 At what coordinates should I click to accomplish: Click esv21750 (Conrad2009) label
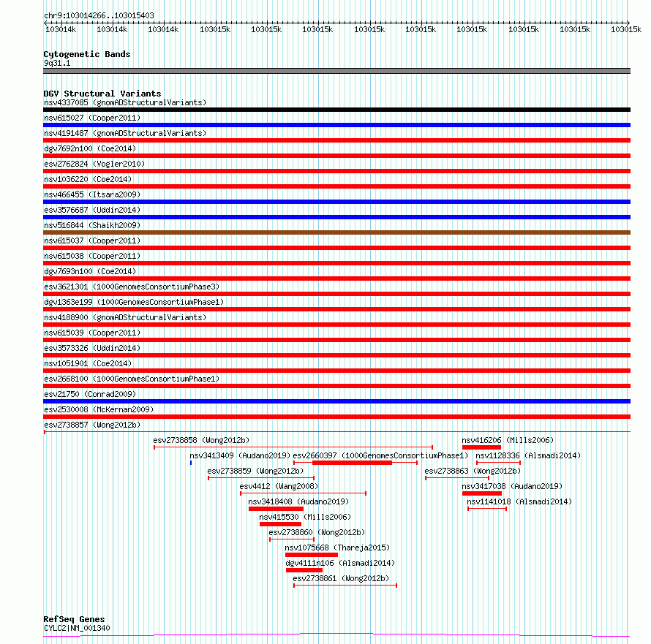pyautogui.click(x=90, y=394)
